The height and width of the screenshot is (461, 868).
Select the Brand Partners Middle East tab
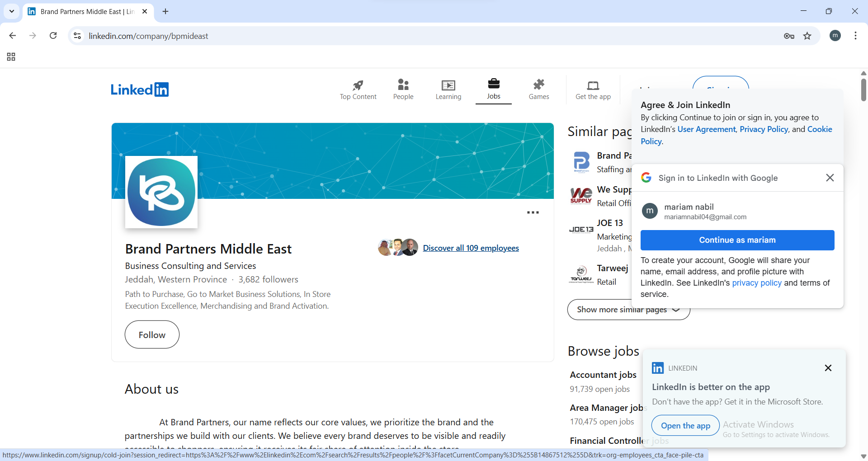[x=88, y=11]
